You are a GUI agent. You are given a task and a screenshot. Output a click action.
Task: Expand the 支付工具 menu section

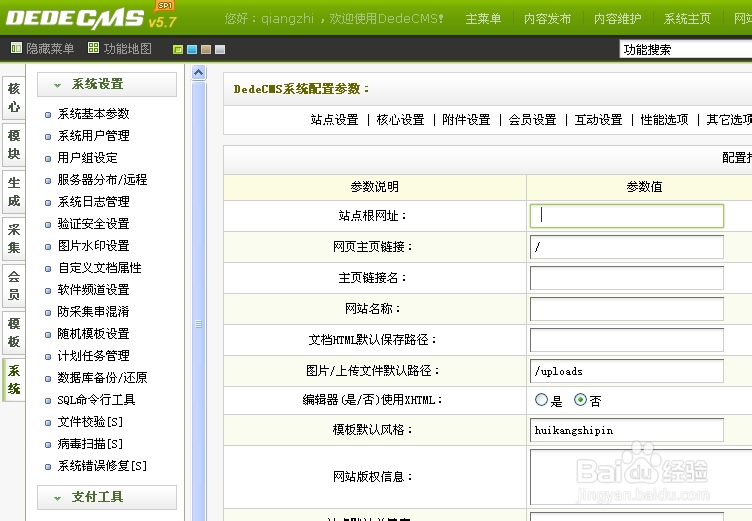107,497
